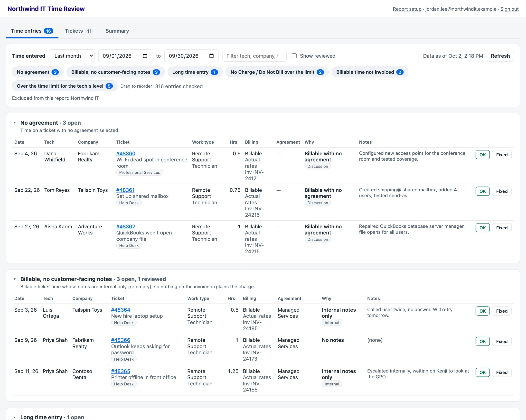This screenshot has width=526, height=420.
Task: Mark the Contoso Dental entry as Fixed
Action: [x=502, y=373]
